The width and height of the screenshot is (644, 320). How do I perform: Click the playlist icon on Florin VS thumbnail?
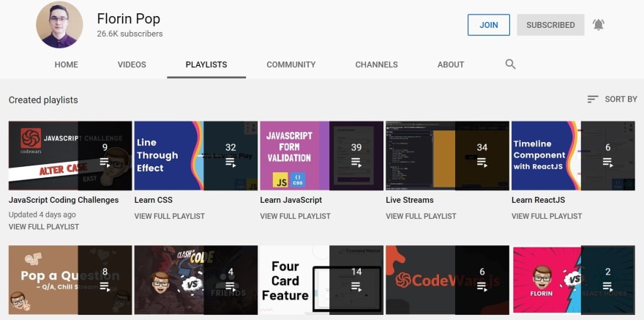click(x=607, y=286)
